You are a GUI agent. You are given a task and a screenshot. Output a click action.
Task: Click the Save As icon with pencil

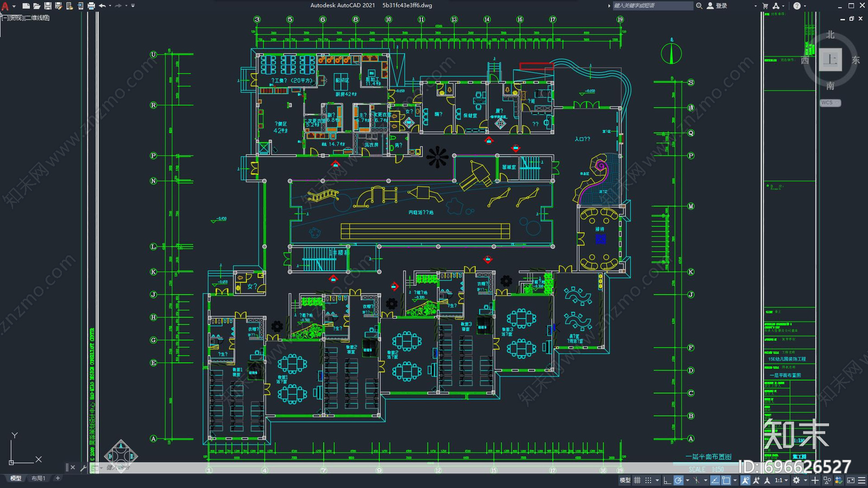[x=58, y=6]
